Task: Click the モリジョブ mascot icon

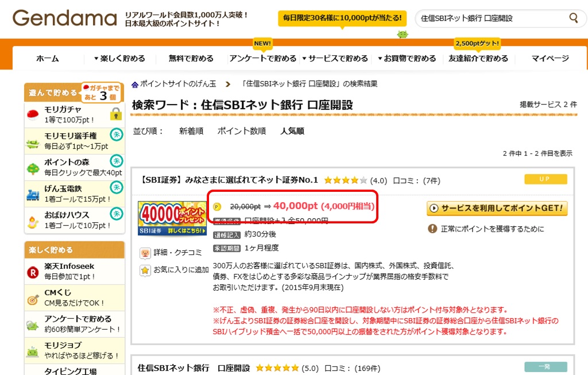Action: 33,352
